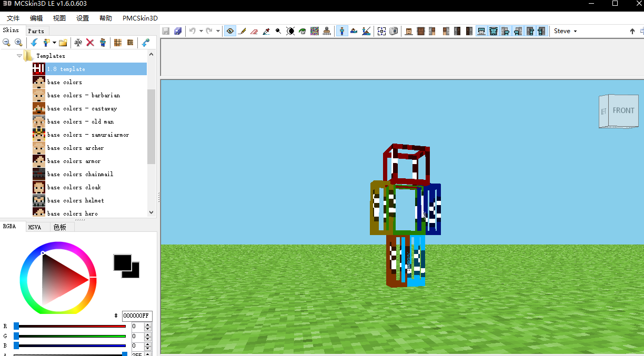Increase the B value with its up spinner
The height and width of the screenshot is (356, 644).
pyautogui.click(x=147, y=343)
